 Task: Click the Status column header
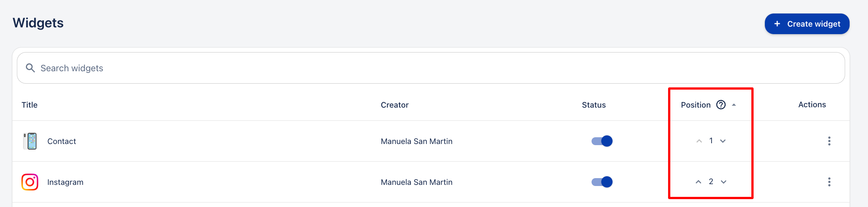594,105
